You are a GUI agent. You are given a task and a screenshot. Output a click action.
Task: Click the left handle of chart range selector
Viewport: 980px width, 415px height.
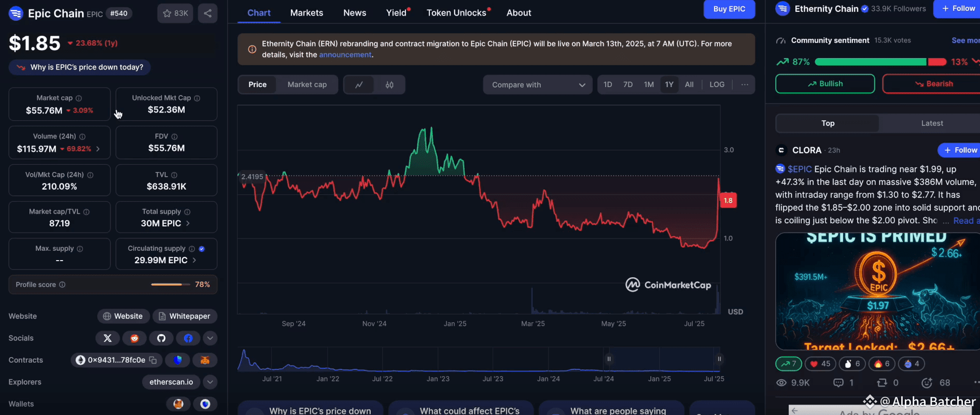[609, 359]
